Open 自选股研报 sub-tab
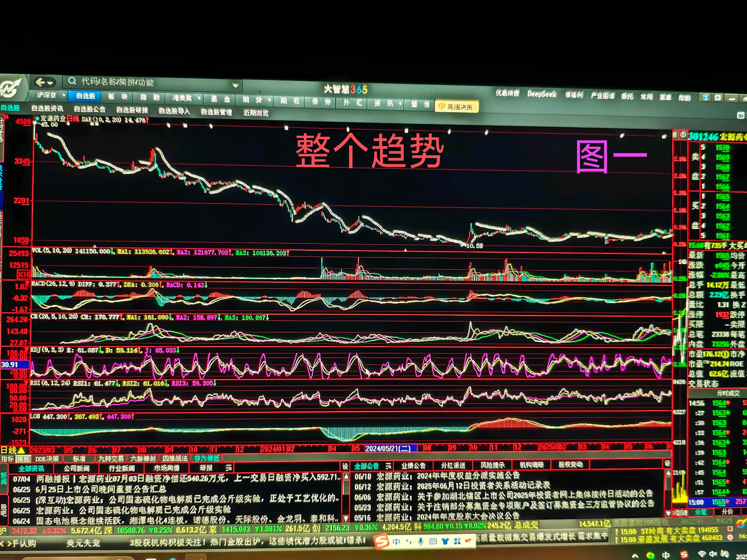The width and height of the screenshot is (747, 560). pyautogui.click(x=132, y=110)
